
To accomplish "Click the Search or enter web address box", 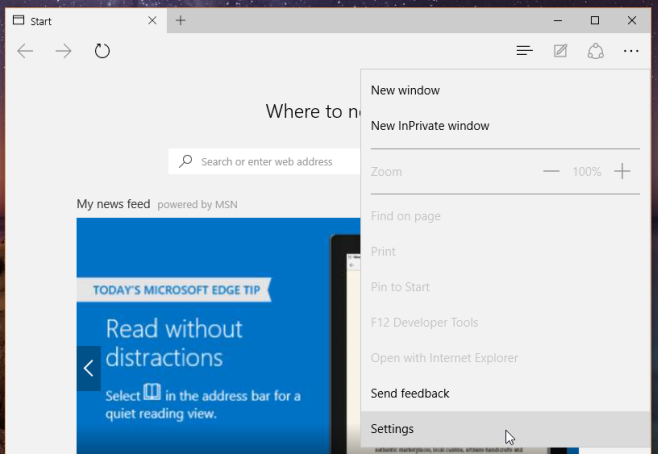I will tap(264, 162).
